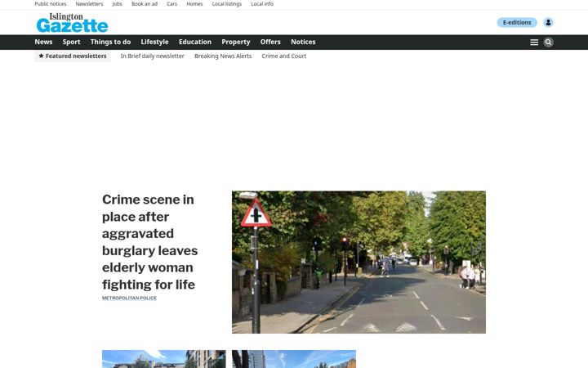Click the search magnifier icon
This screenshot has width=588, height=368.
click(x=548, y=43)
